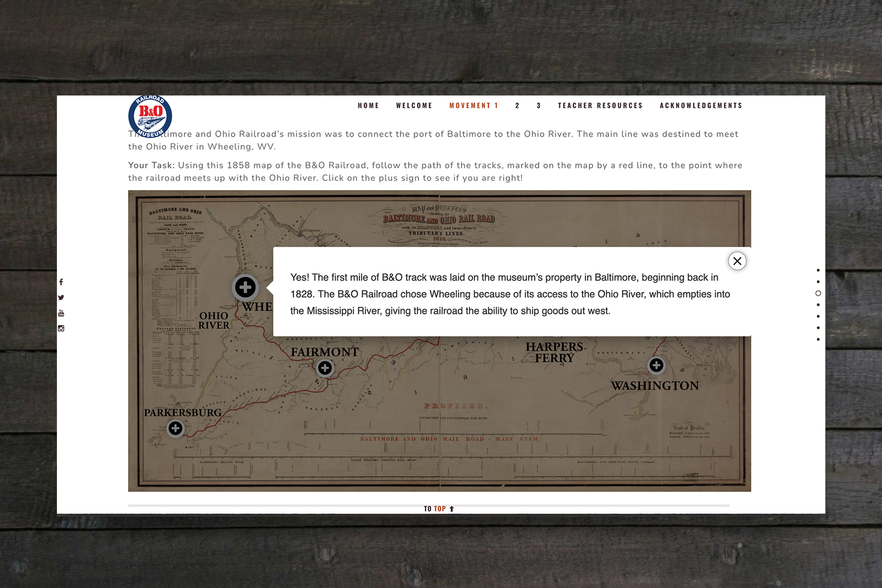
Task: Jump to seventh section dot
Action: 818,339
